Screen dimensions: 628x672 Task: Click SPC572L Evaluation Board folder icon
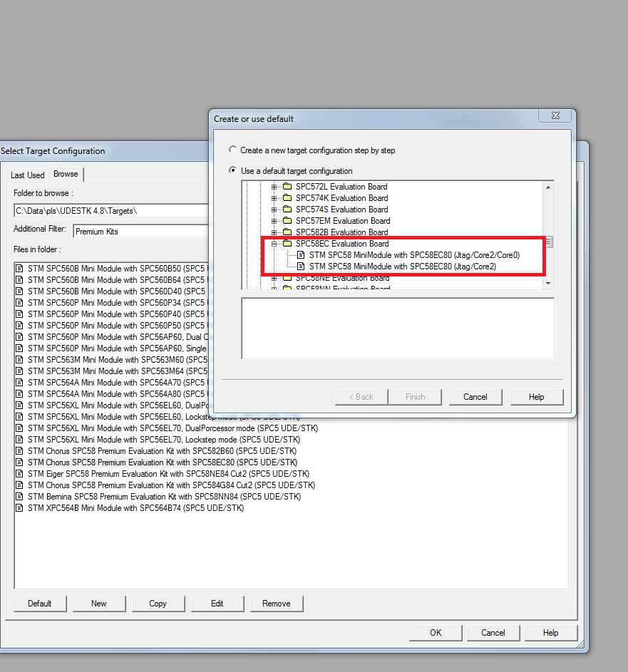[287, 187]
